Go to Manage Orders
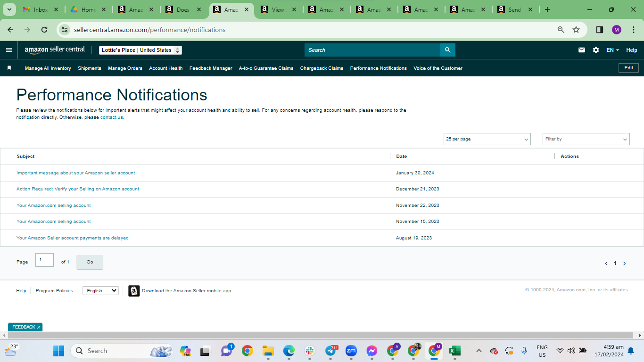The image size is (644, 362). click(125, 68)
